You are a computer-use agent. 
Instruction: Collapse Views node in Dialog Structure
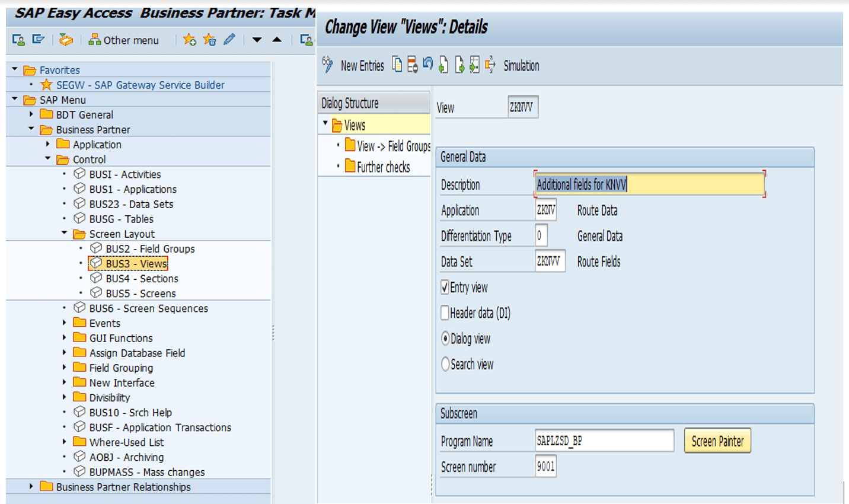click(325, 123)
